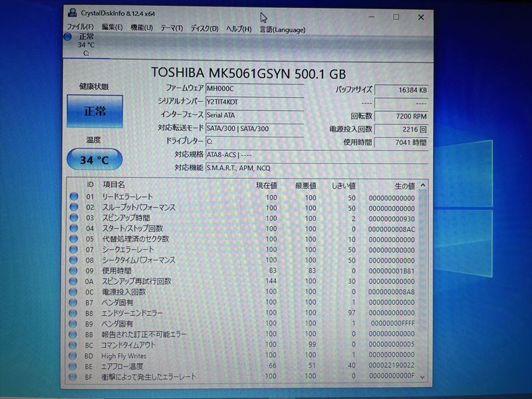The image size is (532, 399).
Task: Click the 34 °C temperature button
Action: point(94,160)
